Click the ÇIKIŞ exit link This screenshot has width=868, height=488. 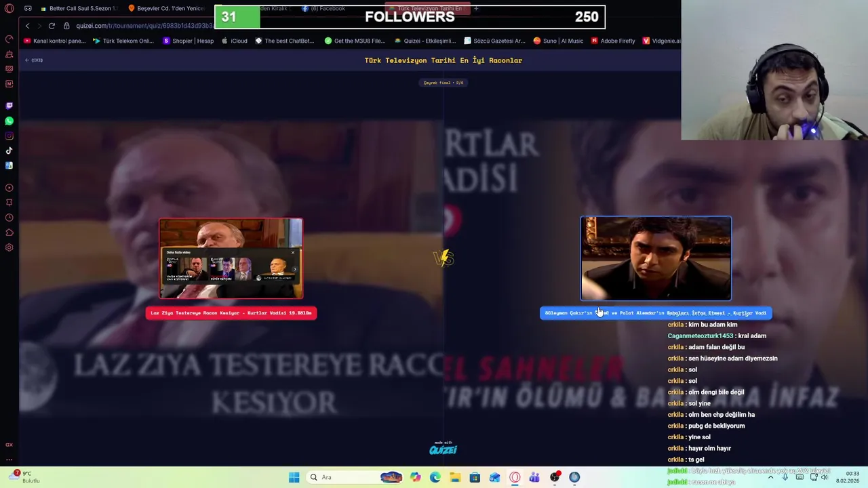(34, 60)
